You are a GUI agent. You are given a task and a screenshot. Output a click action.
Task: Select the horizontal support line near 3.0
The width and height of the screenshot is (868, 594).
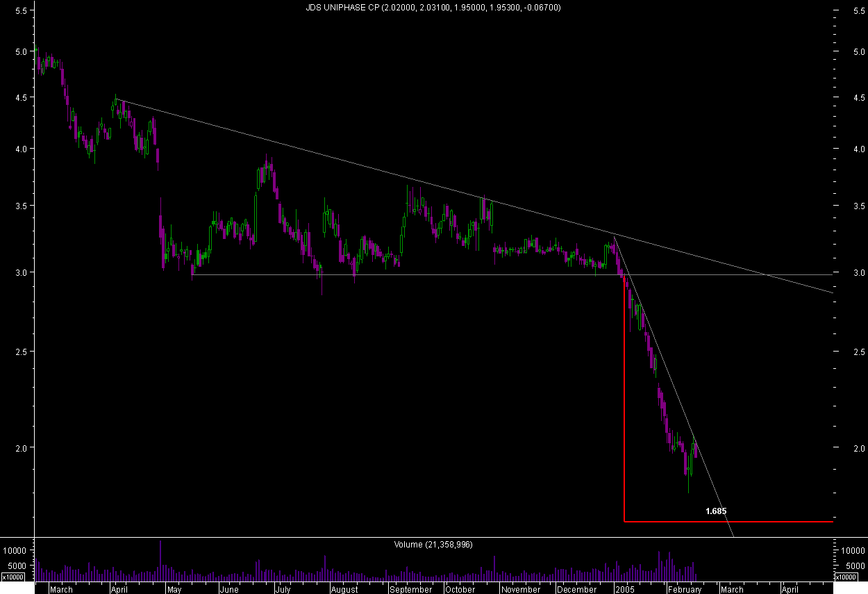(512, 275)
